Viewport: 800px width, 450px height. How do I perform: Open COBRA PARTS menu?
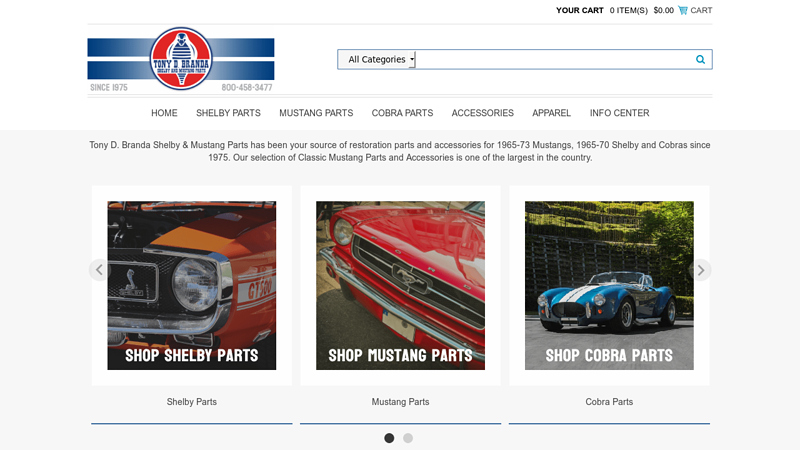402,113
